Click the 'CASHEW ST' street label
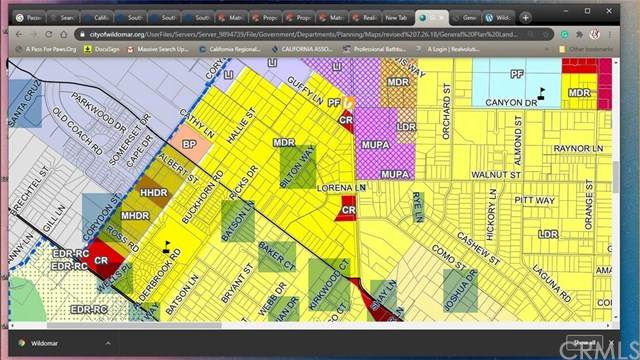Screen dimensions: 640x360 coord(478,249)
